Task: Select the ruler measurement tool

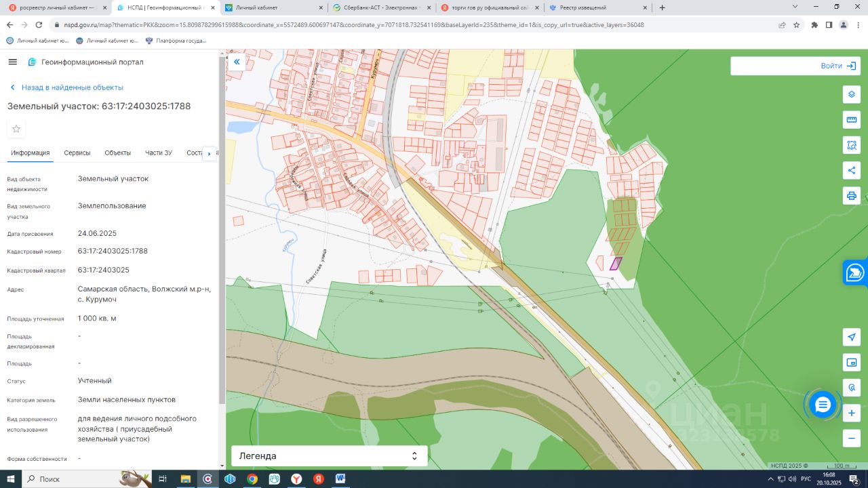Action: coord(852,120)
